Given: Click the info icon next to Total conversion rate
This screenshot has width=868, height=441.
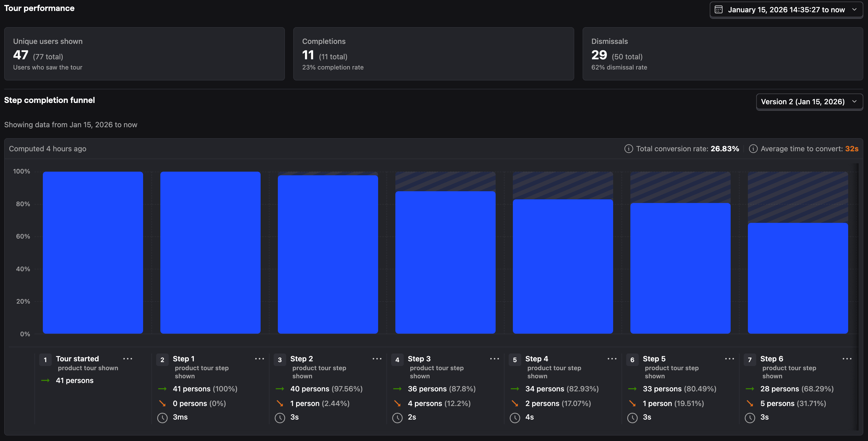Looking at the screenshot, I should click(x=629, y=148).
